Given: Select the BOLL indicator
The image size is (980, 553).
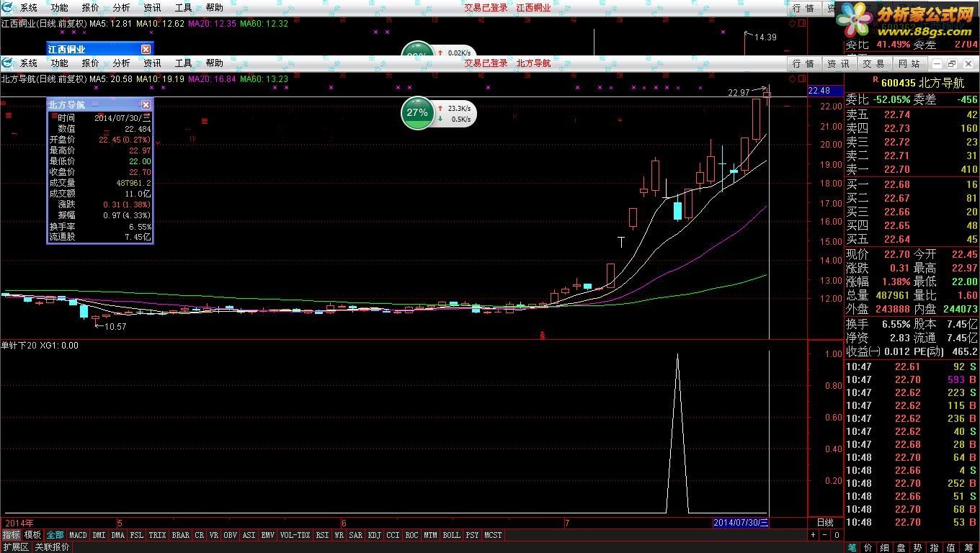Looking at the screenshot, I should tap(451, 535).
